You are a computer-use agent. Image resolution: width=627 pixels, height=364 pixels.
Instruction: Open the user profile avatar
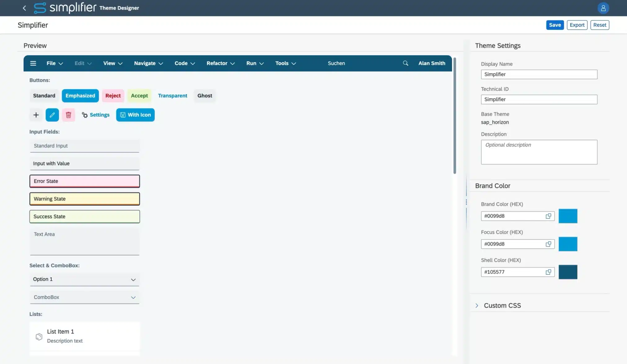[603, 8]
